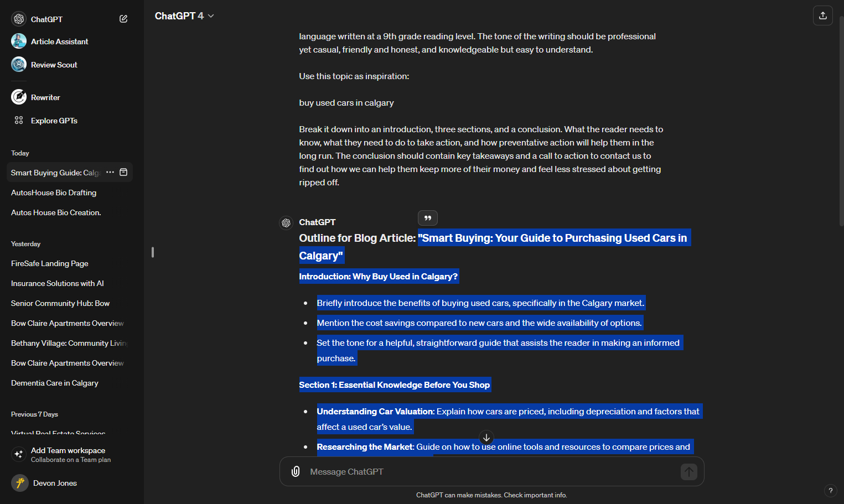Viewport: 844px width, 504px height.
Task: Click the new chat compose icon
Action: 123,19
